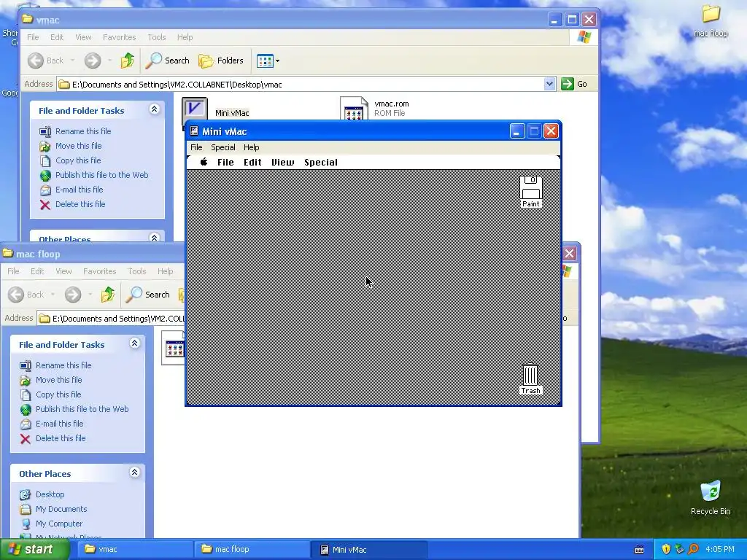The width and height of the screenshot is (747, 560).
Task: Click Search in vmac window toolbar
Action: (x=167, y=61)
